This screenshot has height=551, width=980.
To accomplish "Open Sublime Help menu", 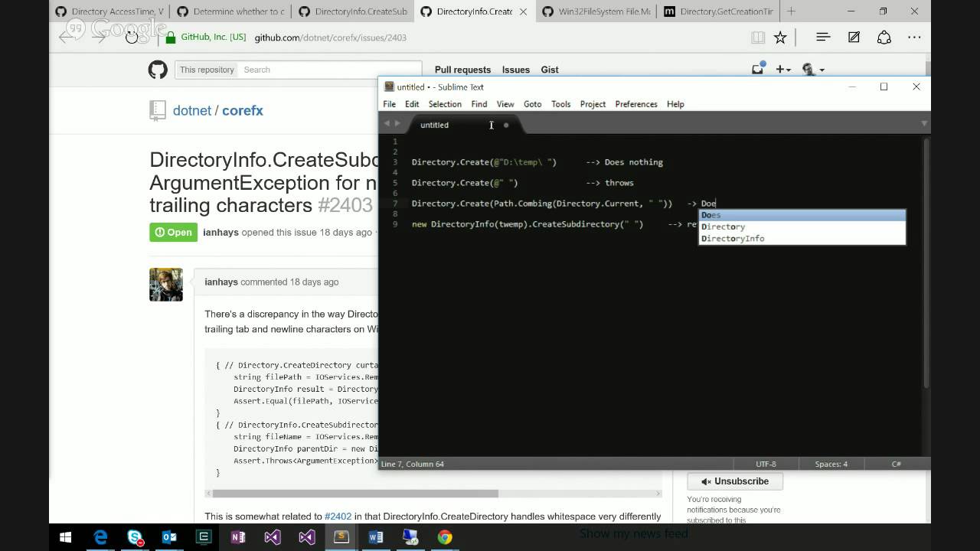I will 675,104.
